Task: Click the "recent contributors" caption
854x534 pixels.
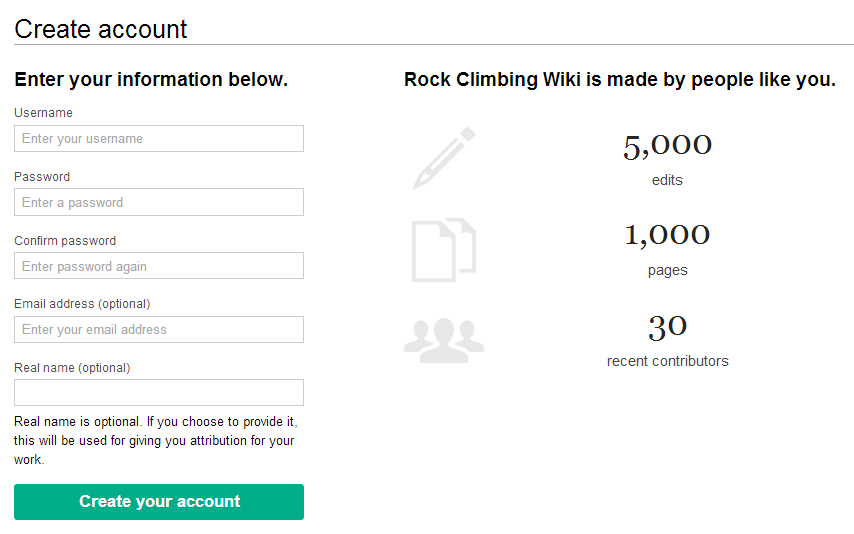Action: (667, 361)
